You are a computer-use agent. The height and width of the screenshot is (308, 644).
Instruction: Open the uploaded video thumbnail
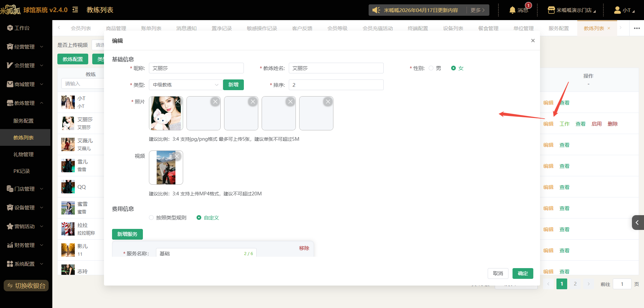coord(166,168)
